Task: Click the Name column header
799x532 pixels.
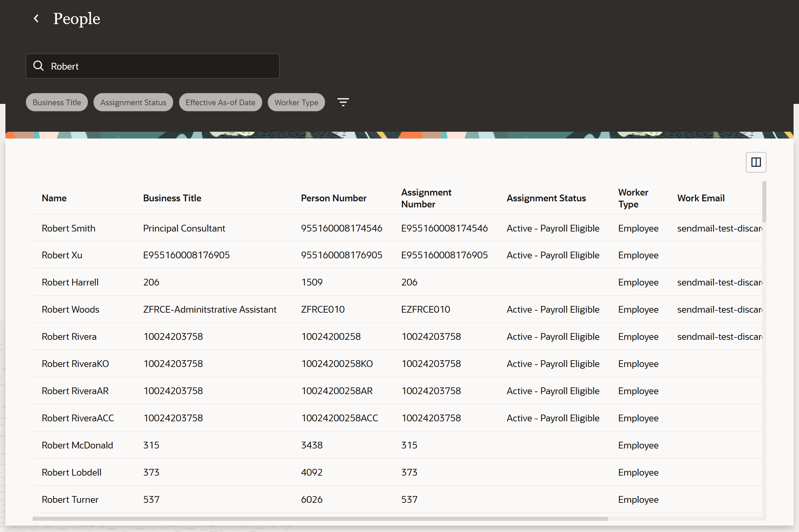Action: (x=54, y=198)
